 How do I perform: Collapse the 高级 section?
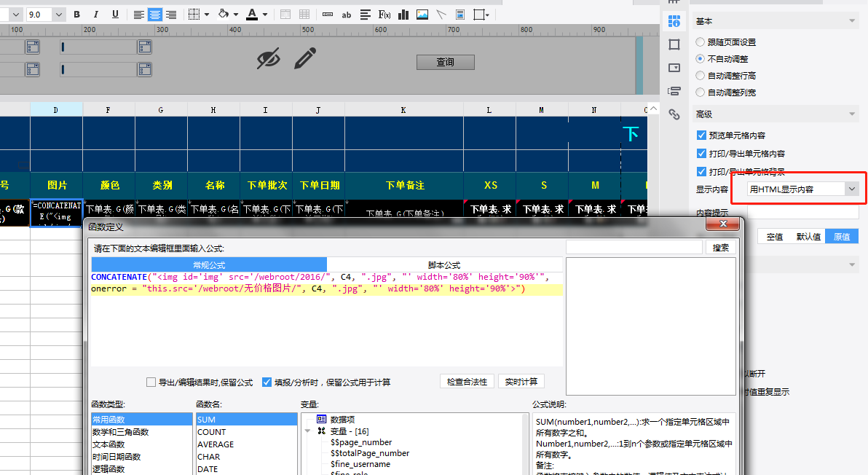[x=852, y=114]
